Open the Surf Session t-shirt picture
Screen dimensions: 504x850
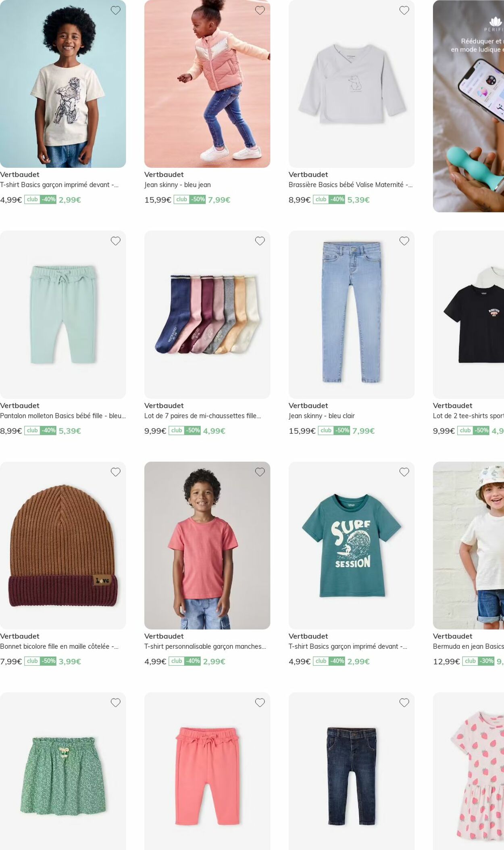pyautogui.click(x=352, y=545)
